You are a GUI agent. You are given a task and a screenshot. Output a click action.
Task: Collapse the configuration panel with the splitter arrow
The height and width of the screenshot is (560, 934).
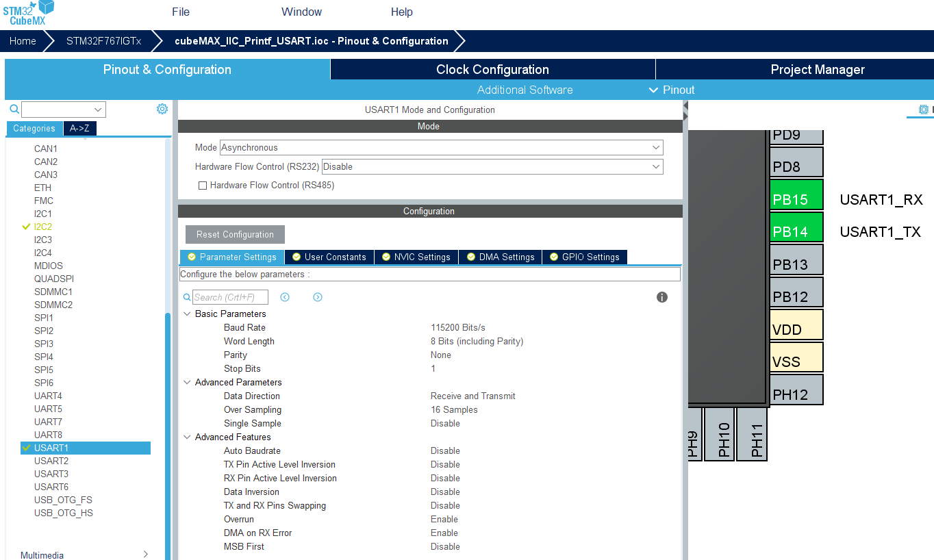[x=685, y=110]
